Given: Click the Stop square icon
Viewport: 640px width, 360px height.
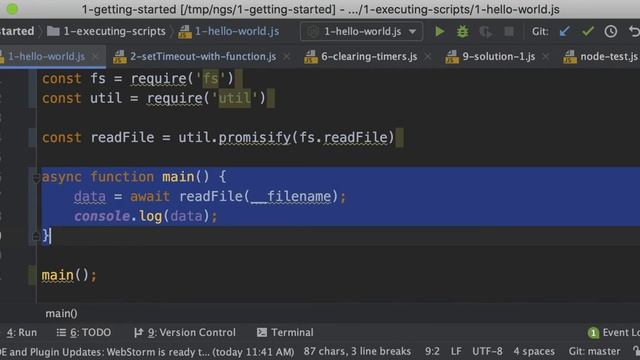Looking at the screenshot, I should [509, 31].
